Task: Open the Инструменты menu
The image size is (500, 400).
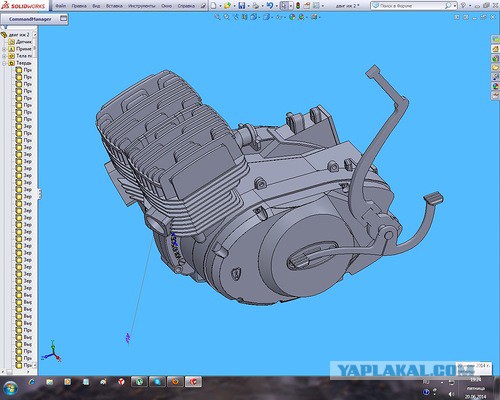Action: 142,6
